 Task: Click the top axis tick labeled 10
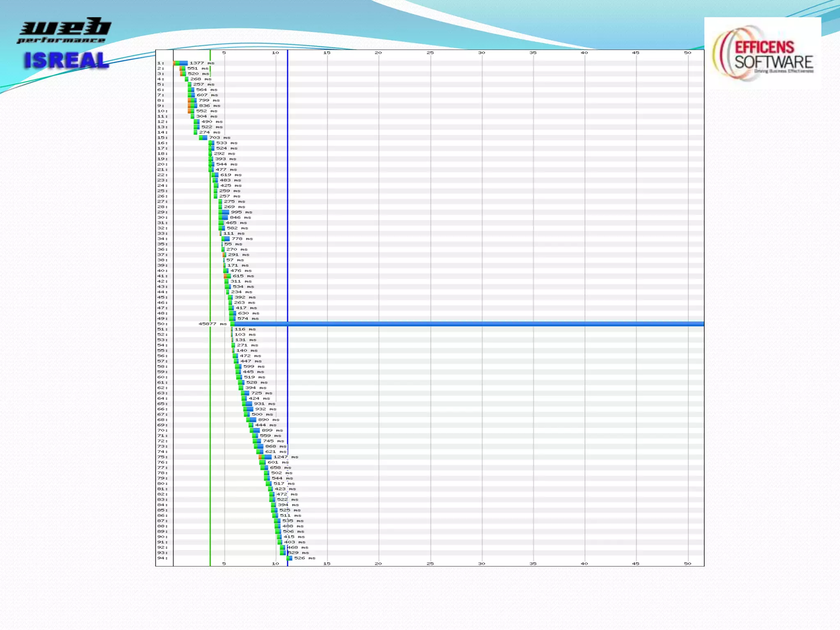(275, 53)
